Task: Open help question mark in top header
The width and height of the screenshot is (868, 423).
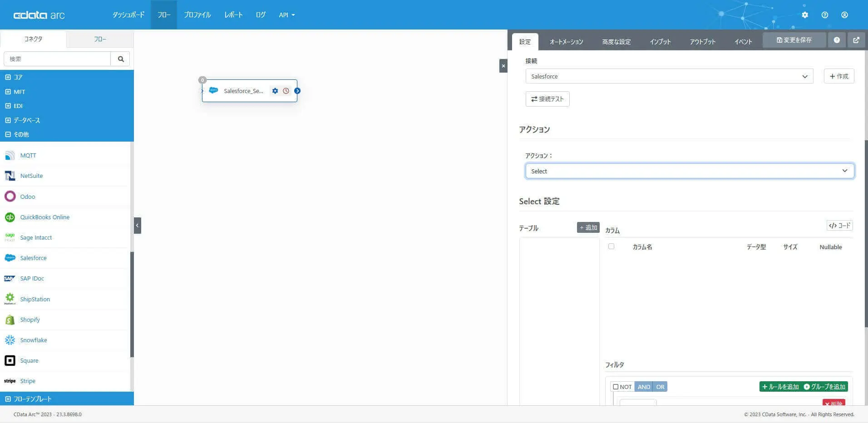Action: click(x=825, y=15)
